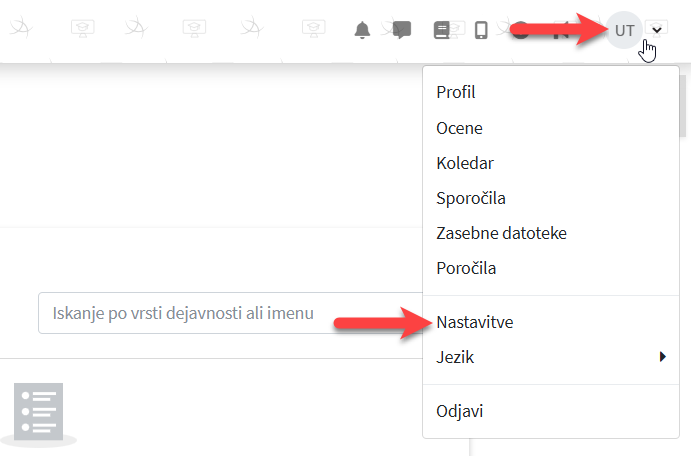
Task: Open Koledar from the dropdown menu
Action: coord(465,163)
